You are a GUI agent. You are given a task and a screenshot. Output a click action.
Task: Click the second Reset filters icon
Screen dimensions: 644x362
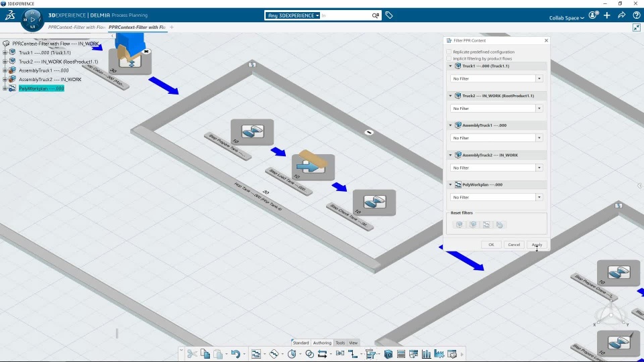(473, 225)
